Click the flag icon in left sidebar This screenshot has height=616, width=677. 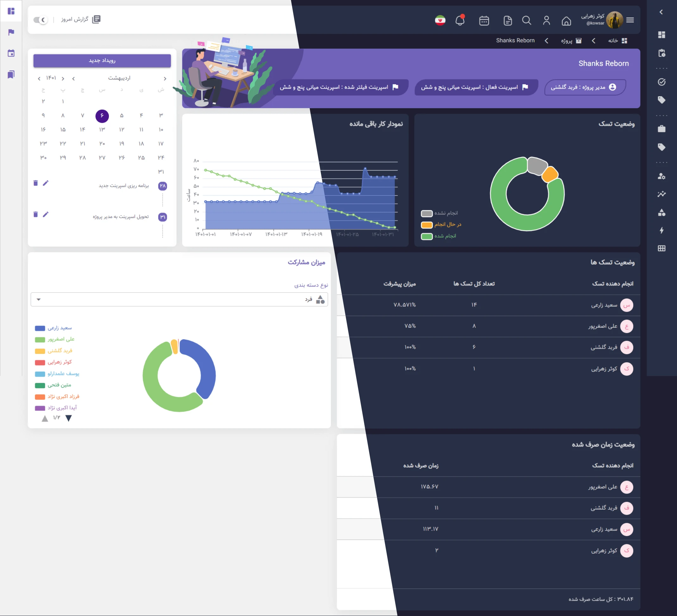(x=11, y=32)
